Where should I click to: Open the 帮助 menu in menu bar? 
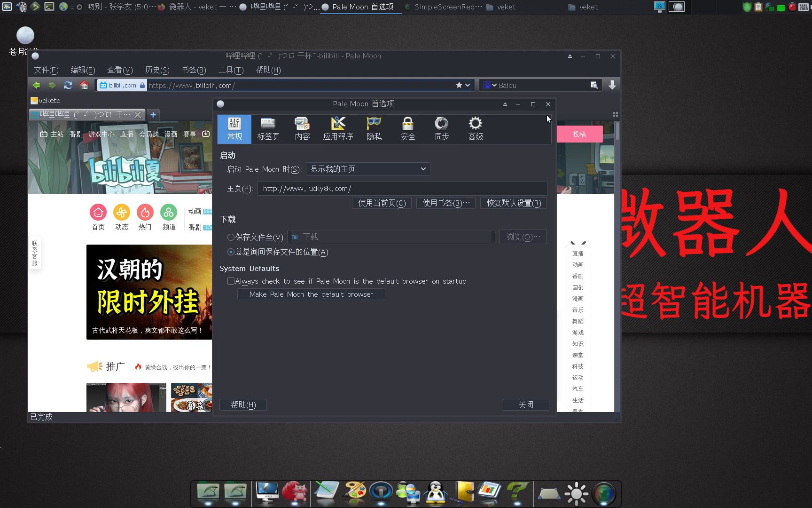point(268,70)
